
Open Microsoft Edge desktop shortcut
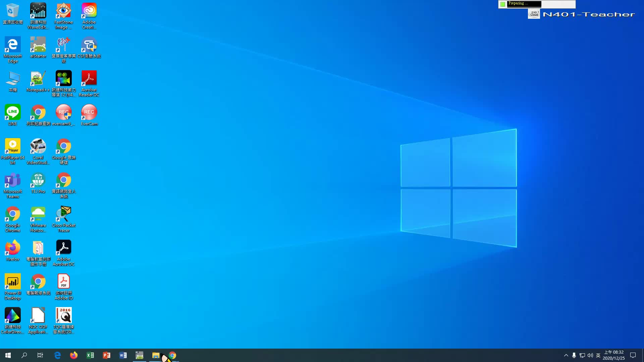coord(13,50)
